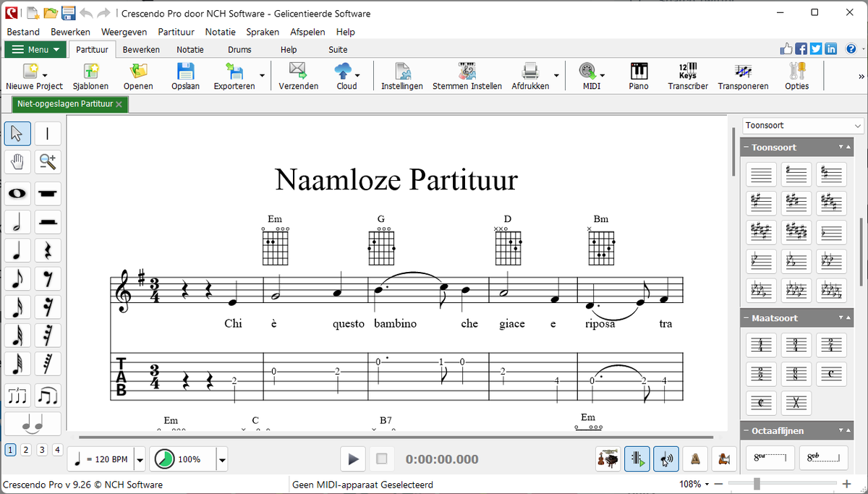Select the sixteenth note tool
Viewport: 868px width, 494px height.
(17, 307)
